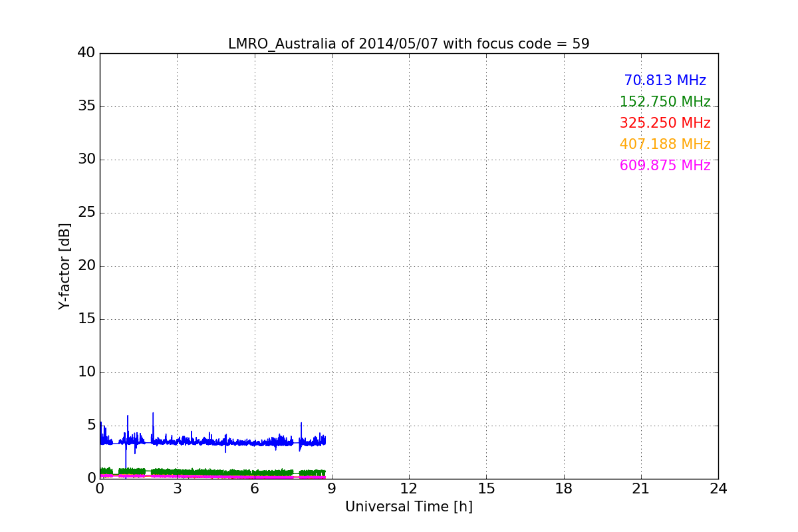Click the y-axis tick label 30
This screenshot has width=798, height=532.
(x=86, y=159)
